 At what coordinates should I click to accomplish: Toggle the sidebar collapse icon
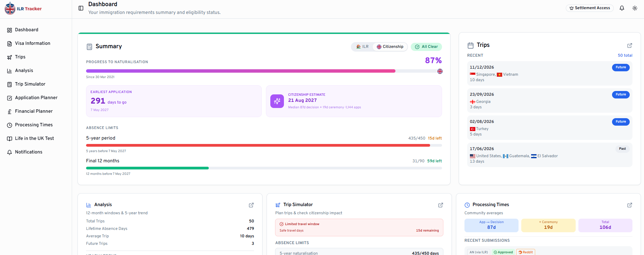click(81, 8)
